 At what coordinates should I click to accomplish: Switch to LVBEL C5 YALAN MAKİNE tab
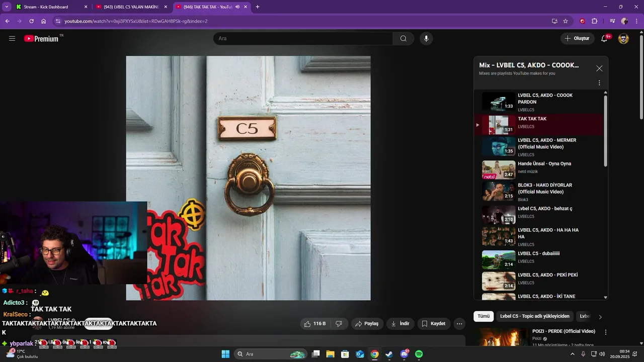tap(131, 7)
